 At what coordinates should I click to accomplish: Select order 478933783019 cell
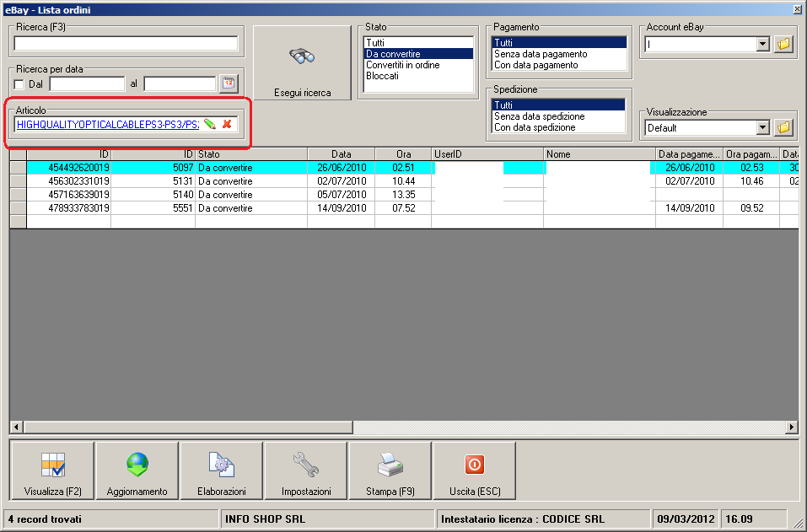(69, 208)
